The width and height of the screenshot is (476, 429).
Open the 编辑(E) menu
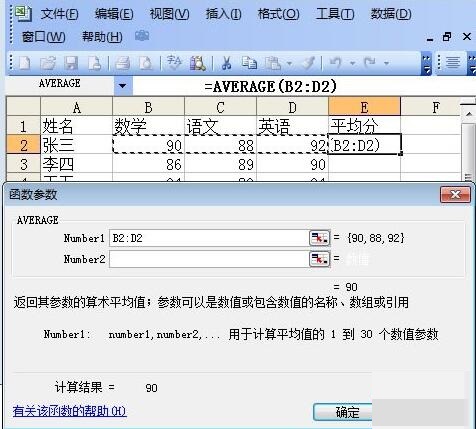click(x=114, y=14)
